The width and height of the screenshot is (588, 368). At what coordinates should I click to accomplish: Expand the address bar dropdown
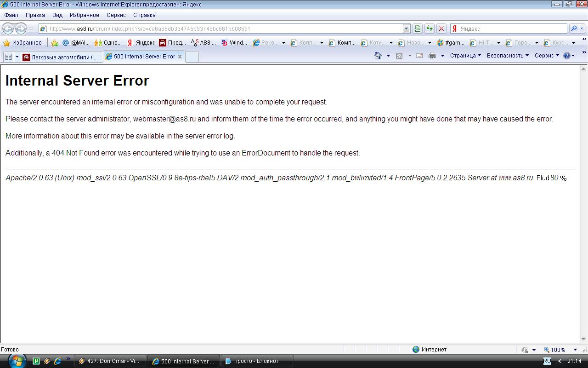(406, 29)
